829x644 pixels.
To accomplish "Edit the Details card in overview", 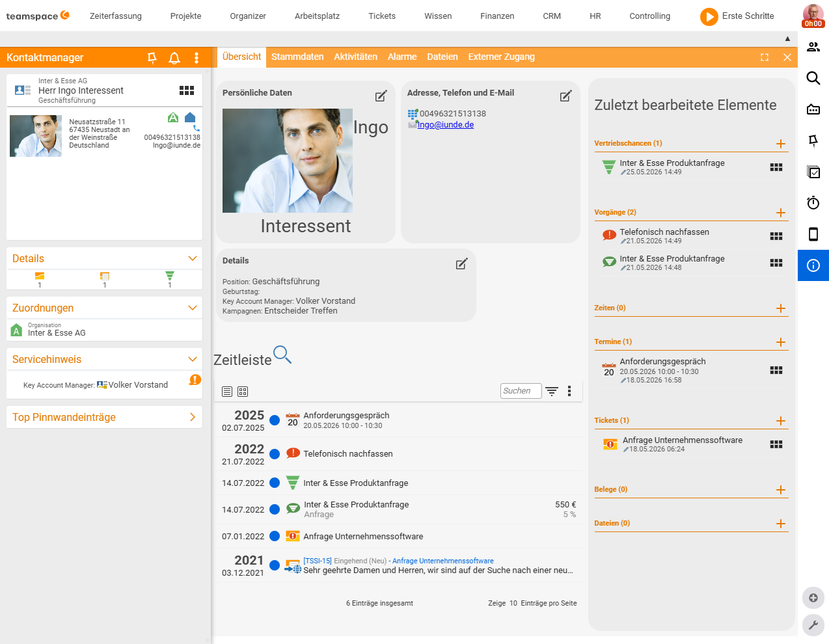I will 462,264.
